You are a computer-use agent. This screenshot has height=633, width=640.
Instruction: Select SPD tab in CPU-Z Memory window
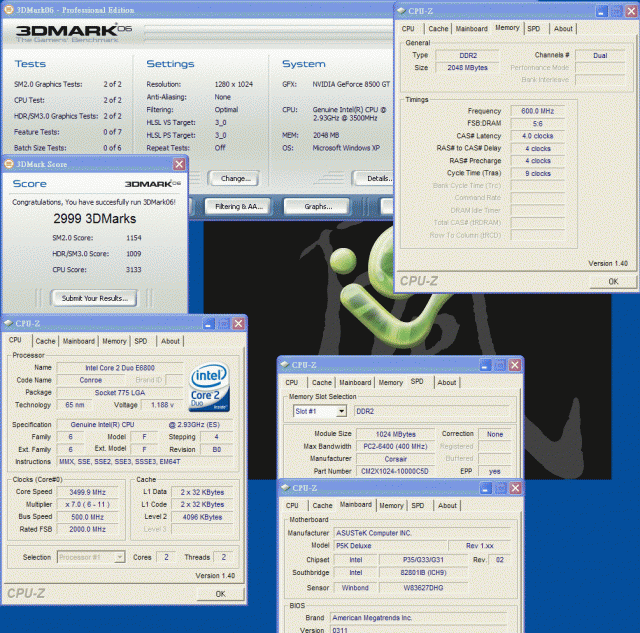click(533, 29)
